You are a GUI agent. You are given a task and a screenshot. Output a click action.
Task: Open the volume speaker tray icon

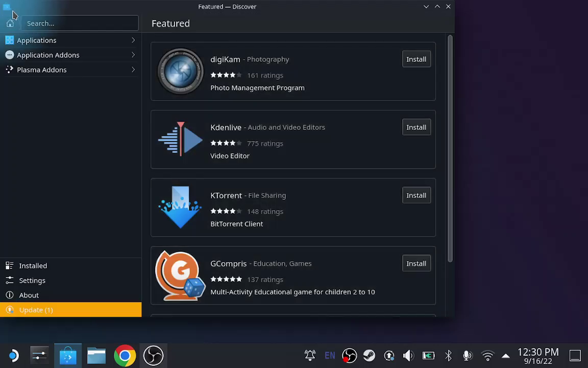click(408, 355)
